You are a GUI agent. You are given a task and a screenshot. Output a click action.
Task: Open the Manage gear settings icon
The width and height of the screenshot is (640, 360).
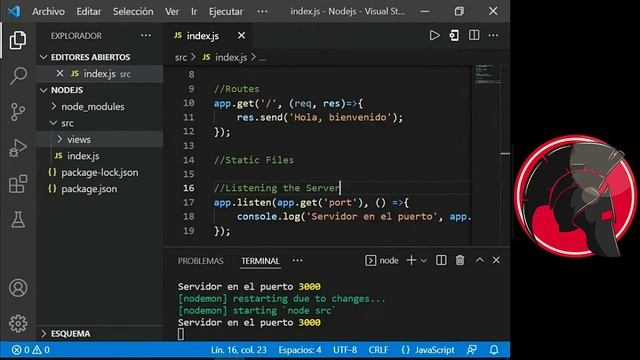pos(18,324)
